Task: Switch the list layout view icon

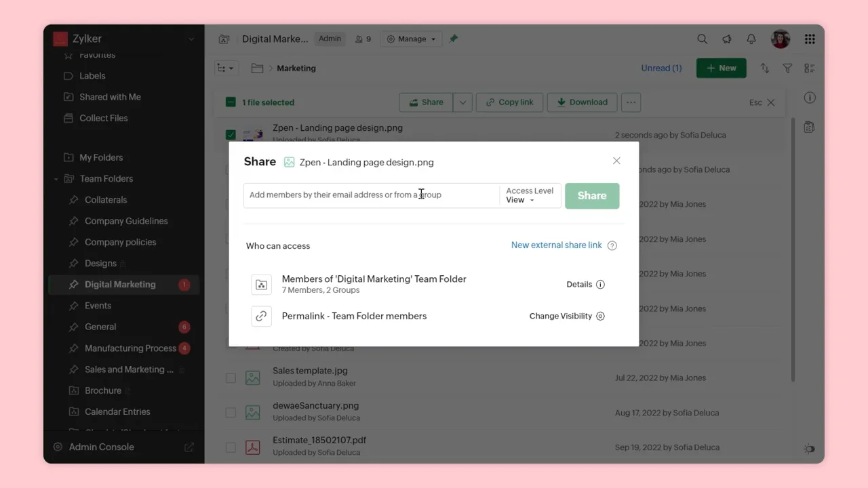Action: 810,68
